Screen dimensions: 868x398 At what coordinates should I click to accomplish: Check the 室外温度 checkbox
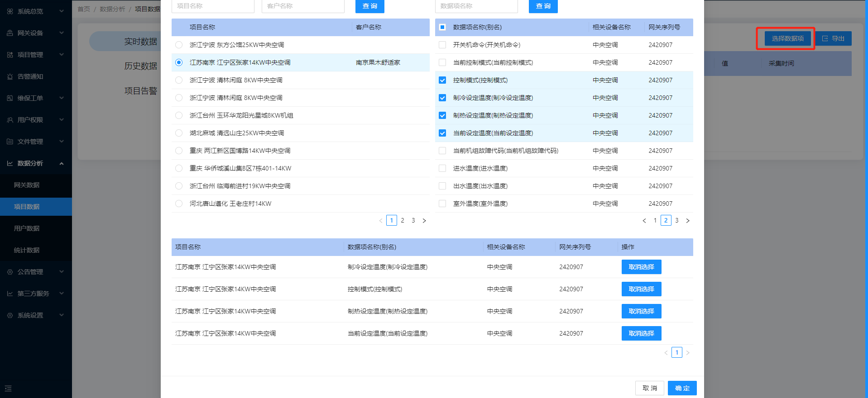coord(442,204)
